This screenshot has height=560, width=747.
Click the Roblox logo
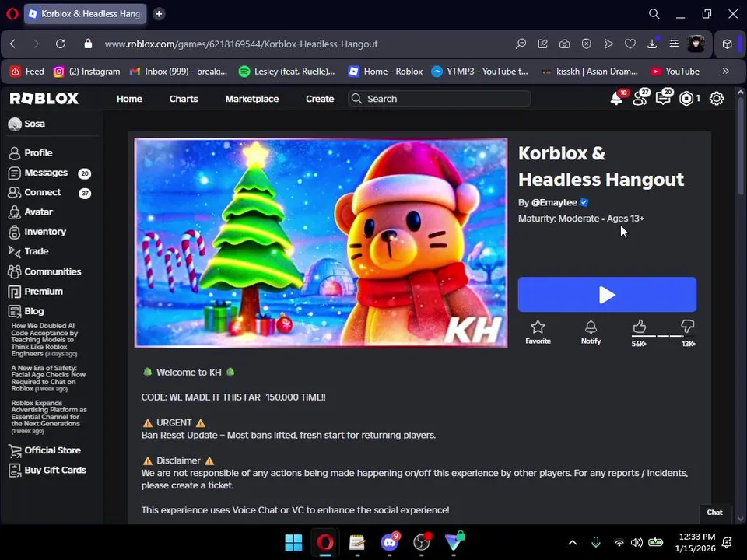tap(44, 99)
